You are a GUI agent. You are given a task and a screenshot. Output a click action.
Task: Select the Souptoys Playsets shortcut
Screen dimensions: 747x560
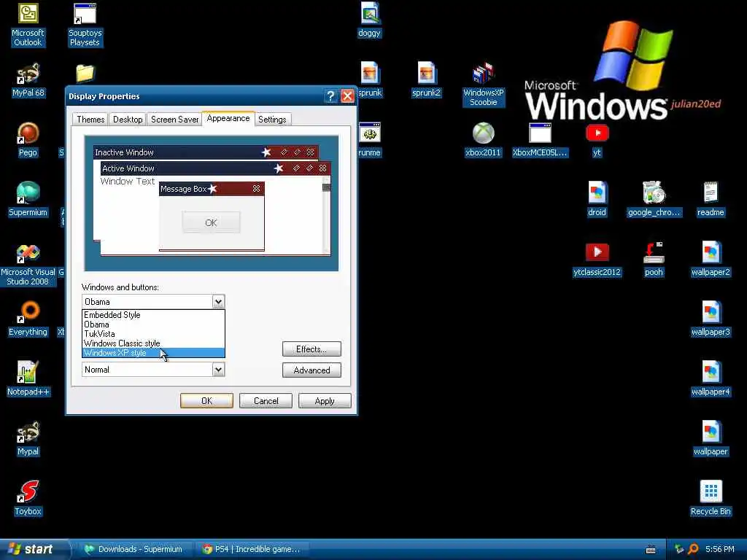85,25
